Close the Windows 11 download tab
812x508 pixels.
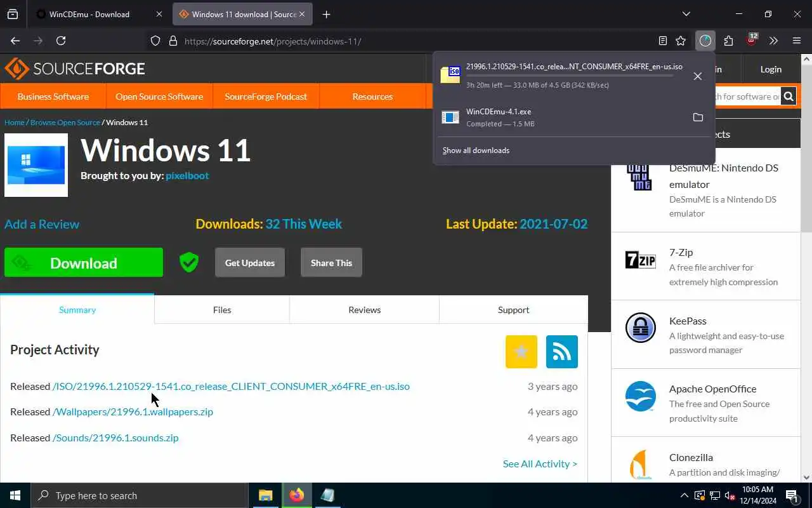[x=303, y=14]
